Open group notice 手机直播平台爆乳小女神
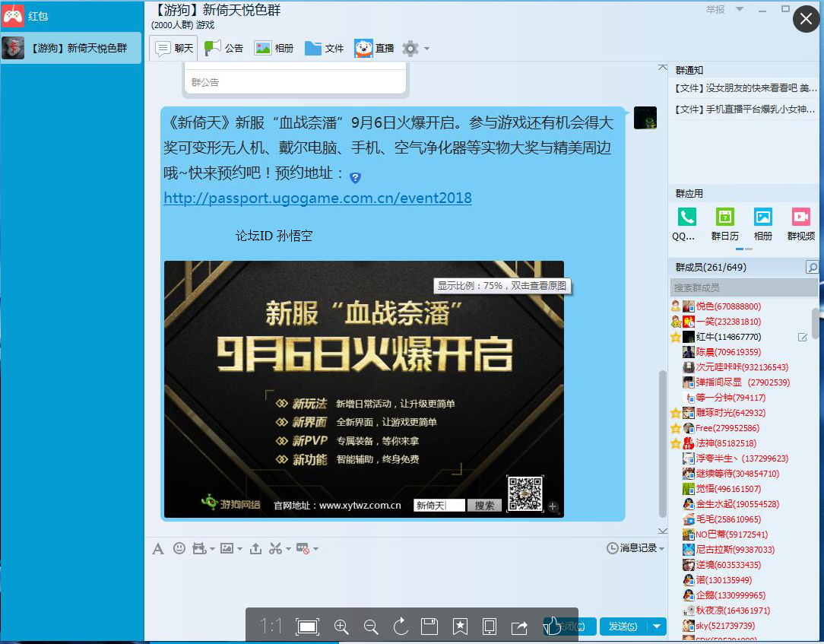This screenshot has height=644, width=824. (745, 109)
